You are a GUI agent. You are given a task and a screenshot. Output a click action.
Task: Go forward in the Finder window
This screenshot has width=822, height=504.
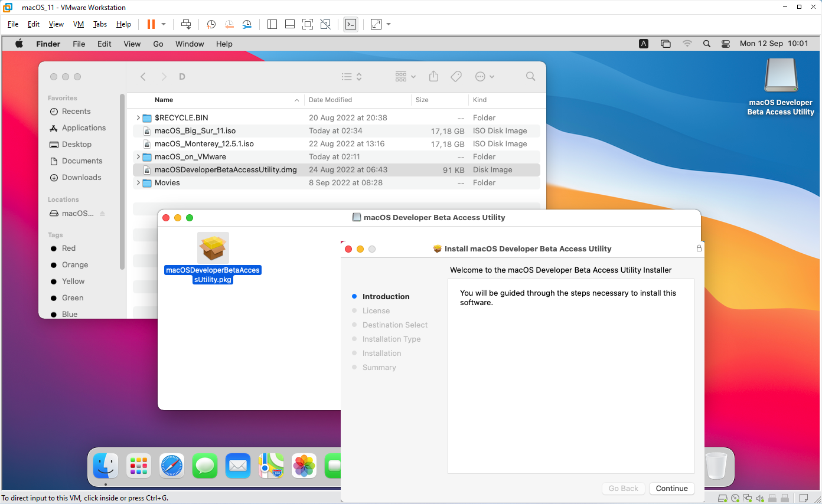click(x=164, y=77)
